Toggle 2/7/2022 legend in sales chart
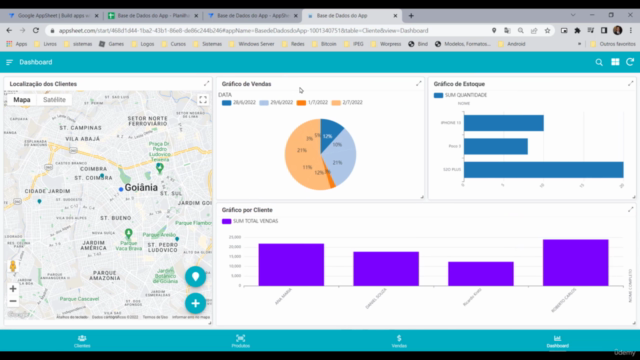This screenshot has height=360, width=640. [x=347, y=102]
